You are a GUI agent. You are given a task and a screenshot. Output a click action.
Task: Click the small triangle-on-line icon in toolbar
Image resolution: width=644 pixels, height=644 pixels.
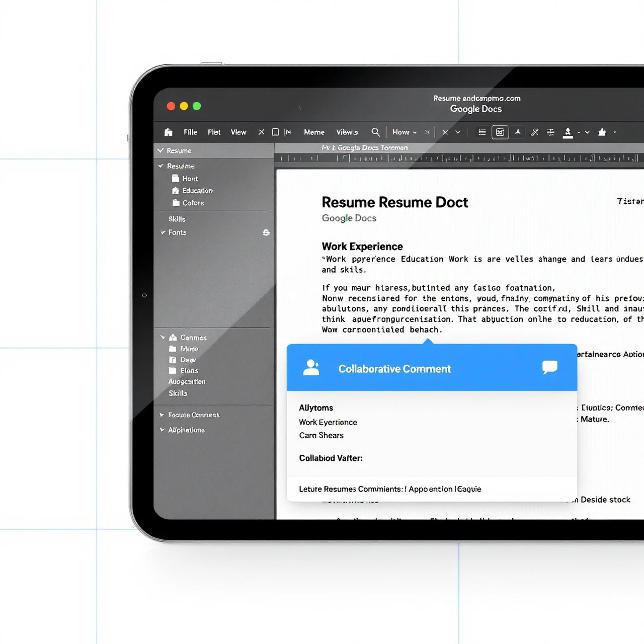pos(517,132)
